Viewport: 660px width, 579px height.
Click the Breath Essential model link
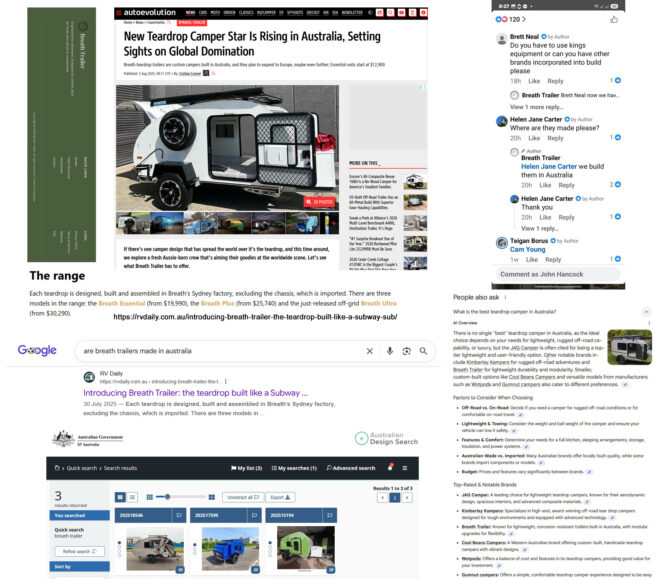tap(122, 303)
